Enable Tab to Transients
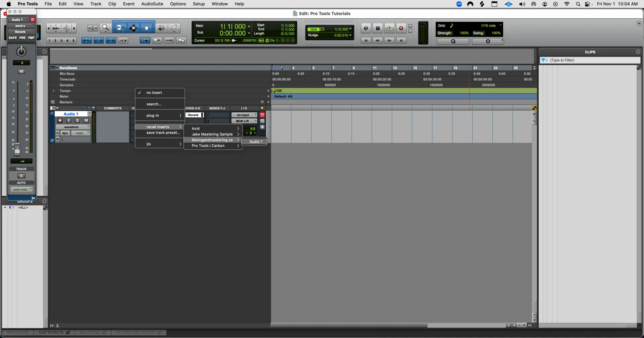The height and width of the screenshot is (338, 644). (x=87, y=40)
